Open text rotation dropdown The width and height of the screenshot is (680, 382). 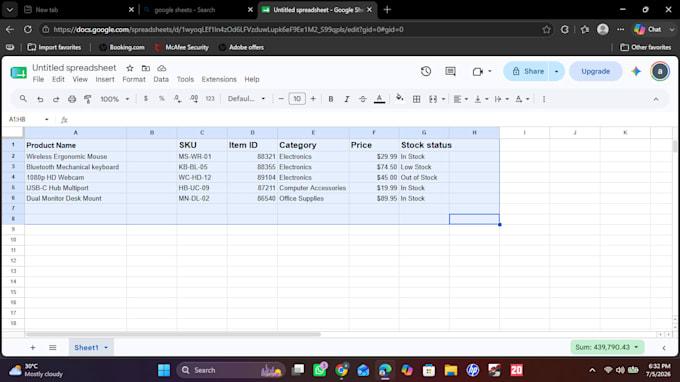click(x=522, y=99)
